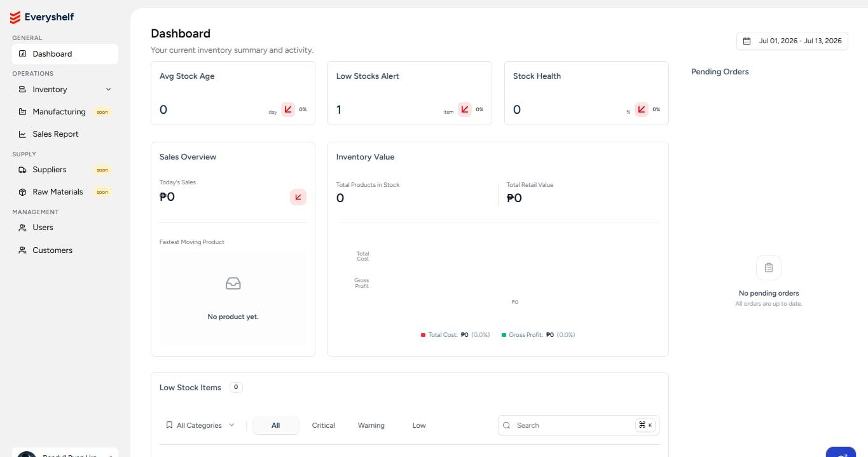
Task: Switch to the Warning filter tab
Action: [x=371, y=425]
